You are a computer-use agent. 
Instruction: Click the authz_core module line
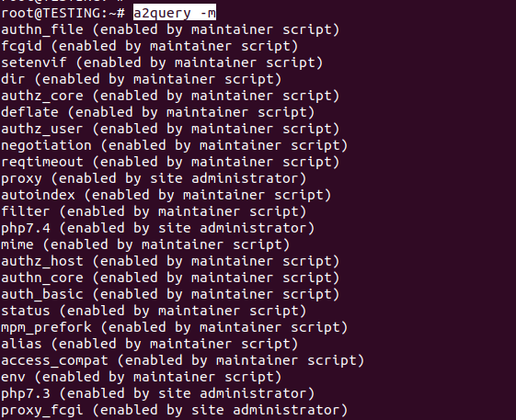(170, 96)
